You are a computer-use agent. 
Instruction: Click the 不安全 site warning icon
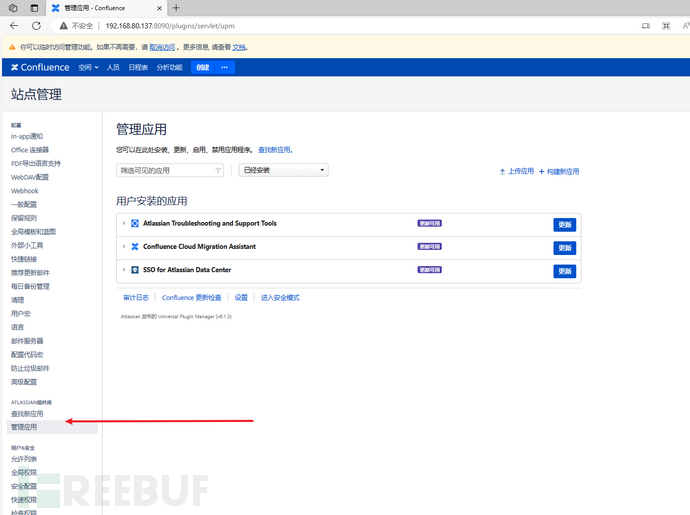(64, 26)
